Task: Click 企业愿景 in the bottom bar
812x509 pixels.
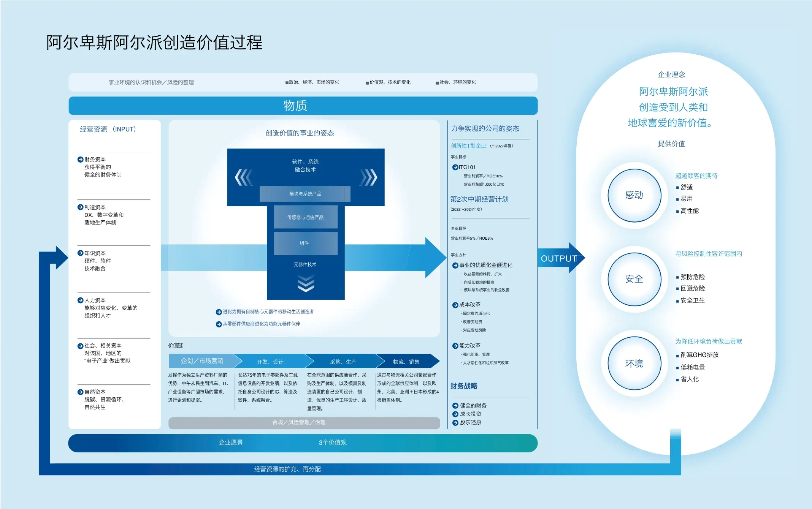Action: 231,443
